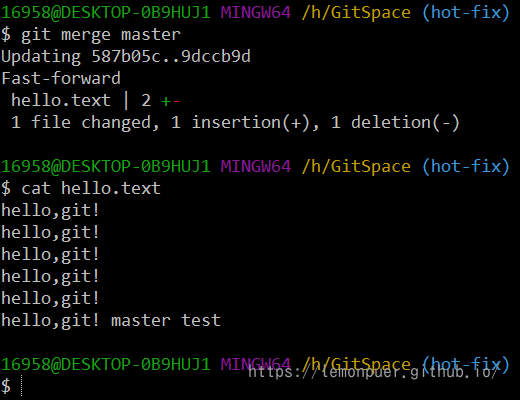Click the 'hello.text' filename in merge stats
520x400 pixels.
coord(61,100)
